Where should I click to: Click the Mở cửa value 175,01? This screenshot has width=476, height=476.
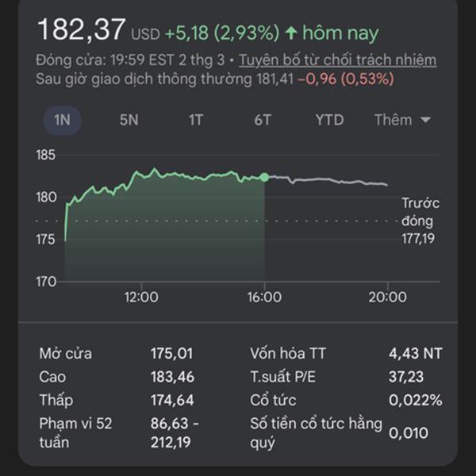171,353
